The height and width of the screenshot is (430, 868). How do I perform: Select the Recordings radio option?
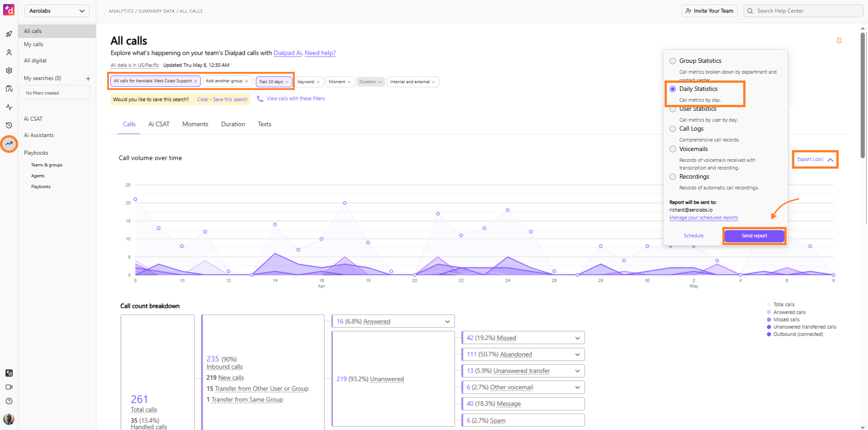coord(673,177)
